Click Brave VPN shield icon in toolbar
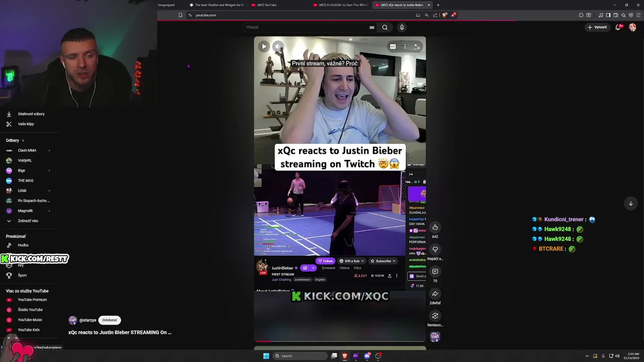The image size is (644, 362). click(x=631, y=15)
